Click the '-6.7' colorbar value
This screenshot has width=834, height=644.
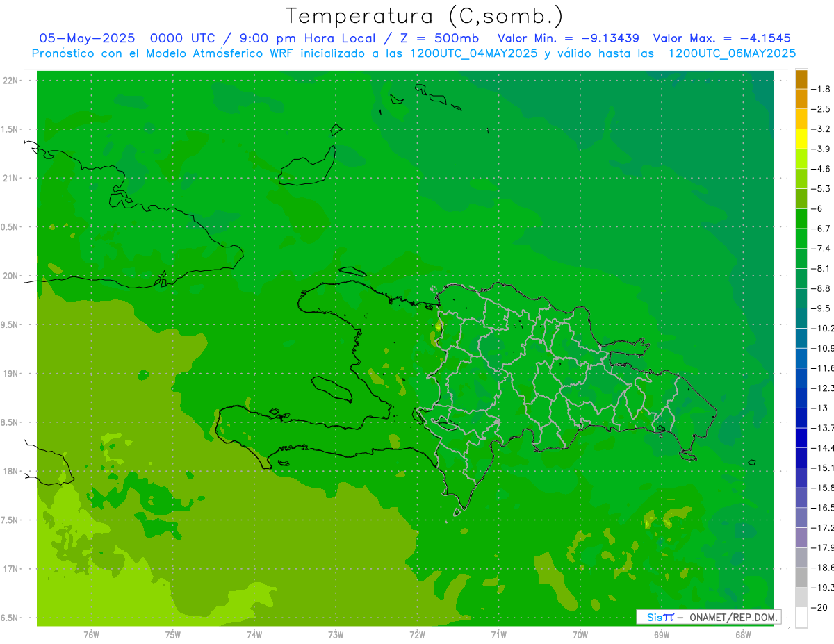point(821,229)
